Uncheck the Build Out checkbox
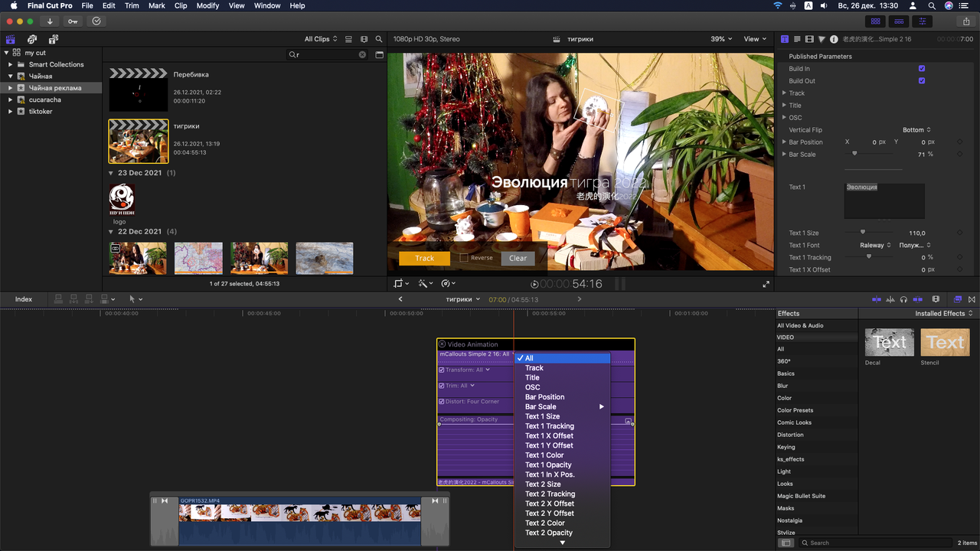The image size is (980, 551). click(922, 81)
